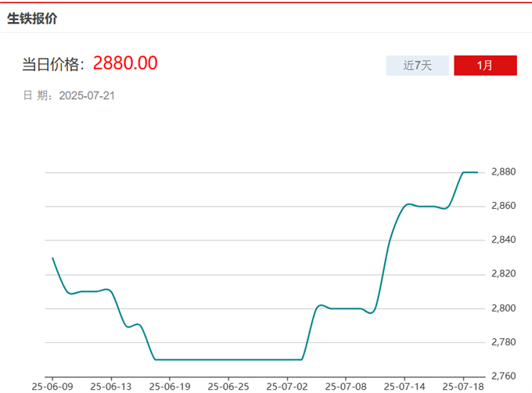The image size is (532, 393).
Task: Click the 25-06-25 x-axis date label
Action: click(228, 387)
